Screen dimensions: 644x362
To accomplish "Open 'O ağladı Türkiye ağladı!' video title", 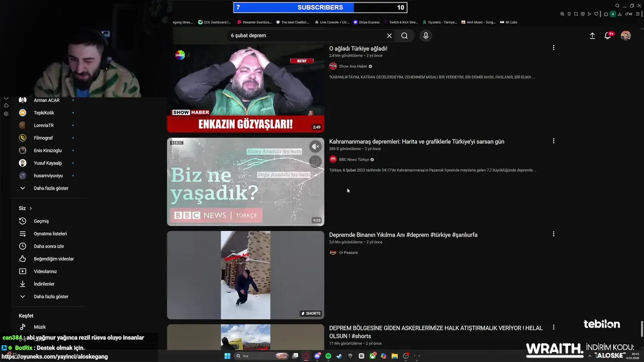I will pyautogui.click(x=358, y=49).
